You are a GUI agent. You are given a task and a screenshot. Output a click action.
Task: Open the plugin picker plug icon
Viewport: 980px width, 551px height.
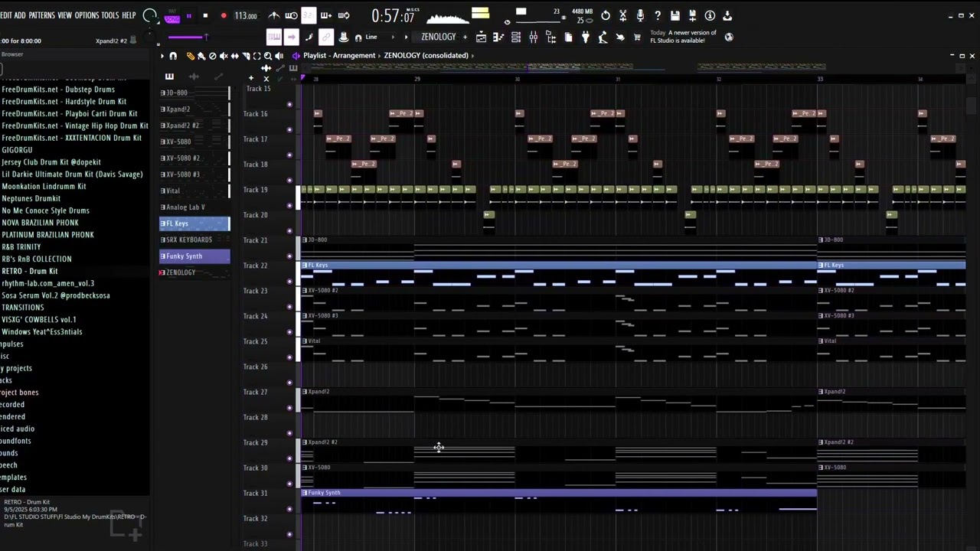pyautogui.click(x=586, y=37)
